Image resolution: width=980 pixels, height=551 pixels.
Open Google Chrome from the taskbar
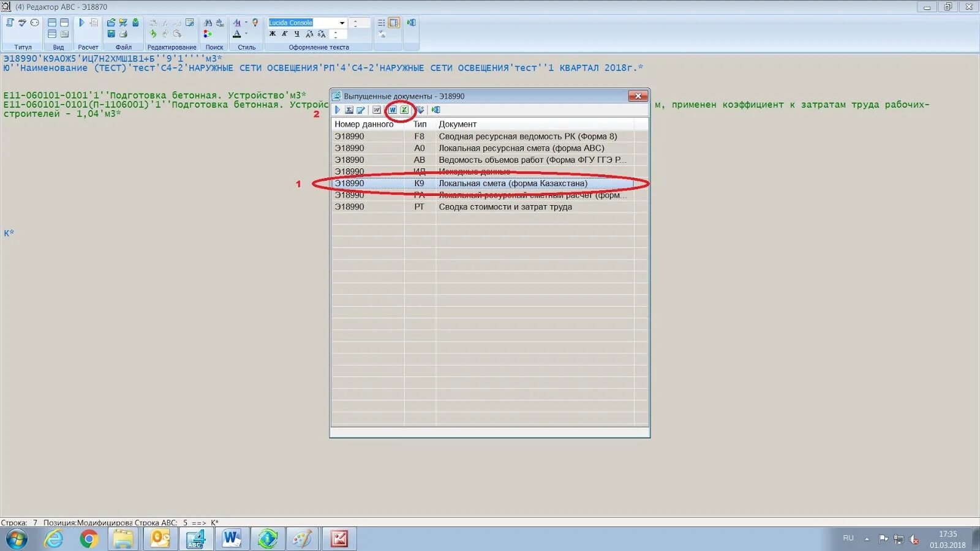(x=89, y=539)
